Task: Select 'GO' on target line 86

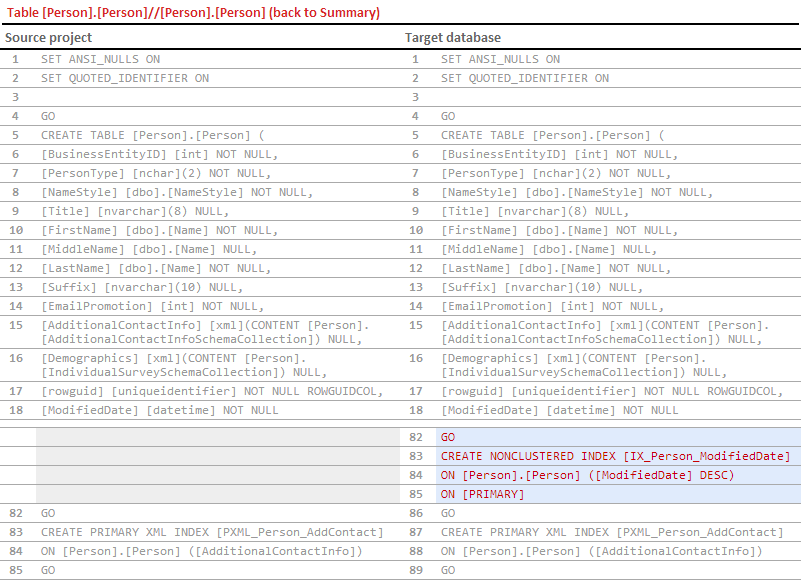Action: pos(448,513)
